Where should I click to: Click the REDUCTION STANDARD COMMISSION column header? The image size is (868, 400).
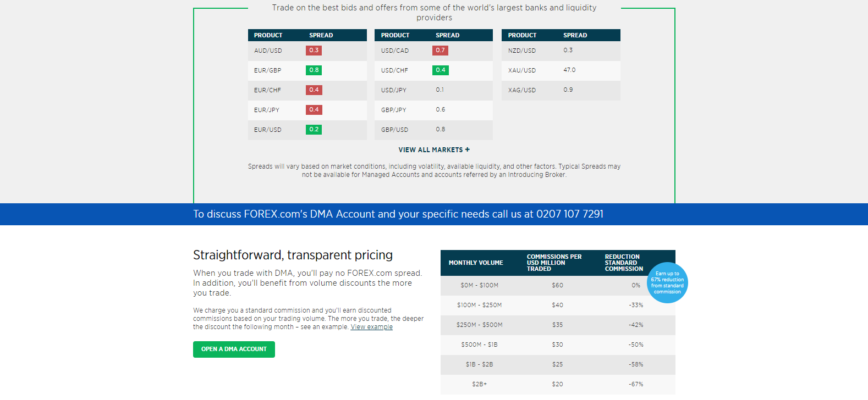623,263
